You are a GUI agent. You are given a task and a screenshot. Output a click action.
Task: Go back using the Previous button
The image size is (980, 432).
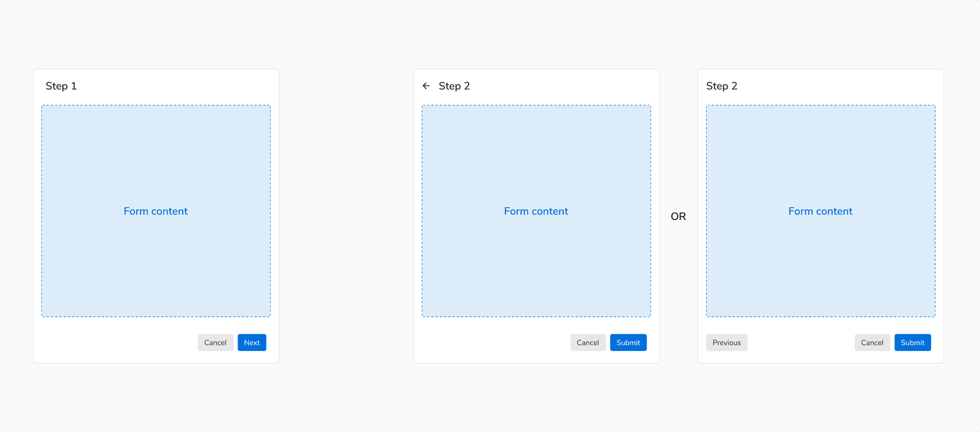coord(726,342)
